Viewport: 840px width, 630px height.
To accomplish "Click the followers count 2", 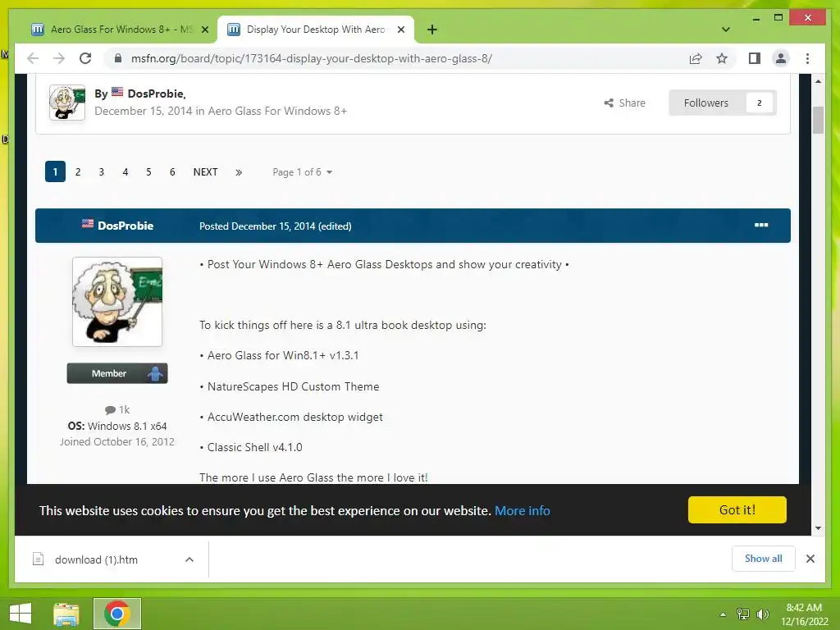I will point(759,103).
